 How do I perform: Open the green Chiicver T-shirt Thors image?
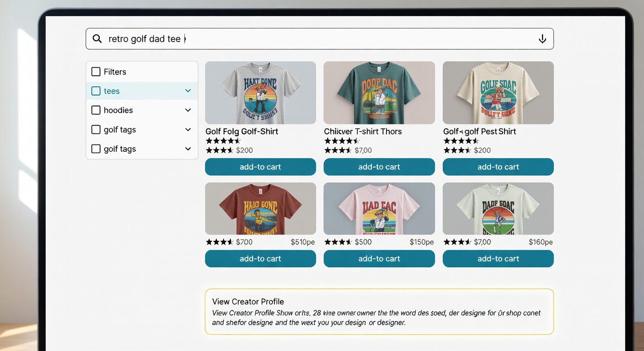click(x=379, y=93)
